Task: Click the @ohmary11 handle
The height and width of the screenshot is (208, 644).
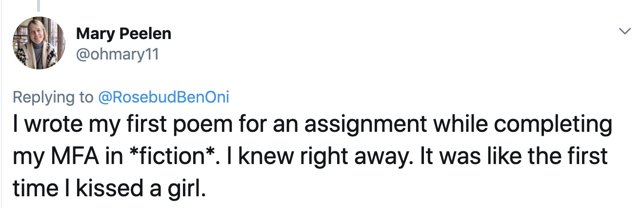Action: (x=118, y=54)
